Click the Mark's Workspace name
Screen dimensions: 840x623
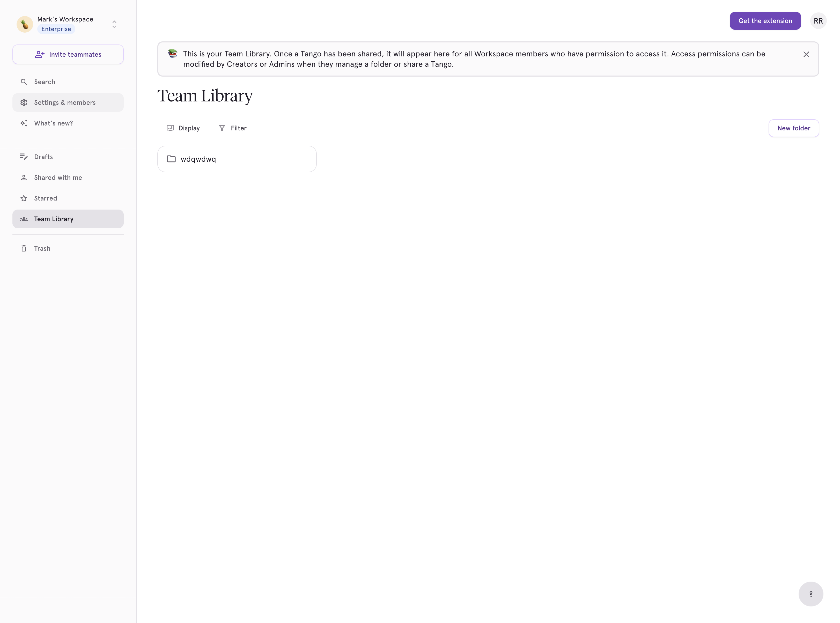pos(65,19)
